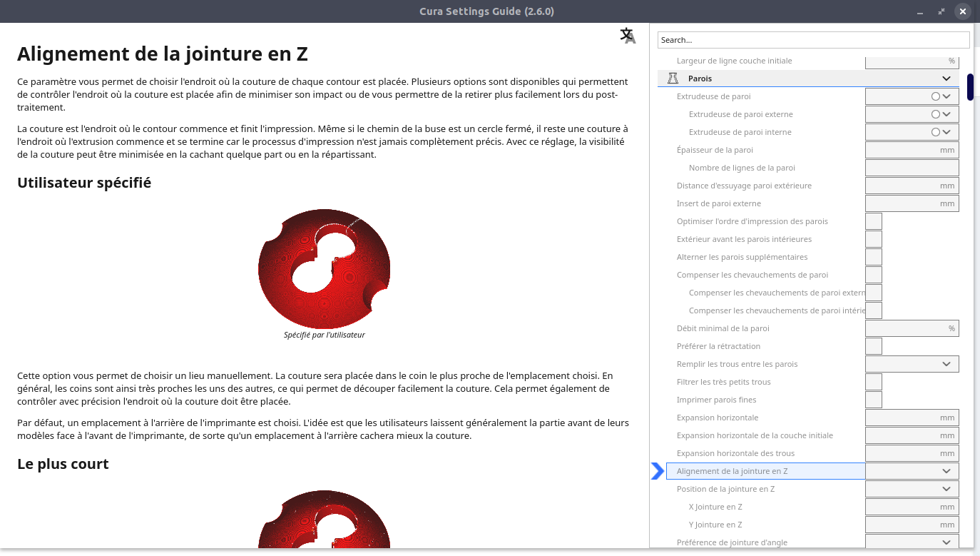Toggle Compenser les chevauchements de paroi checkbox
Viewport: 980px width, 556px height.
(874, 275)
